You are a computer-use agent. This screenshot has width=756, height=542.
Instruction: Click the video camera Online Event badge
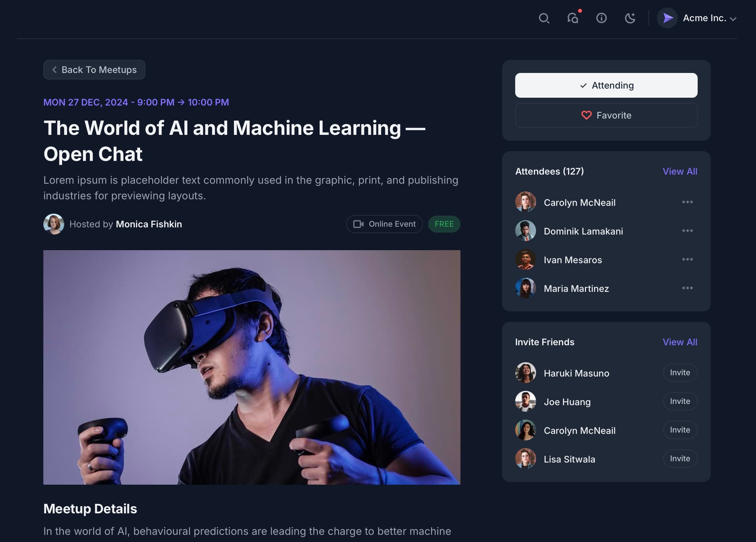tap(384, 224)
